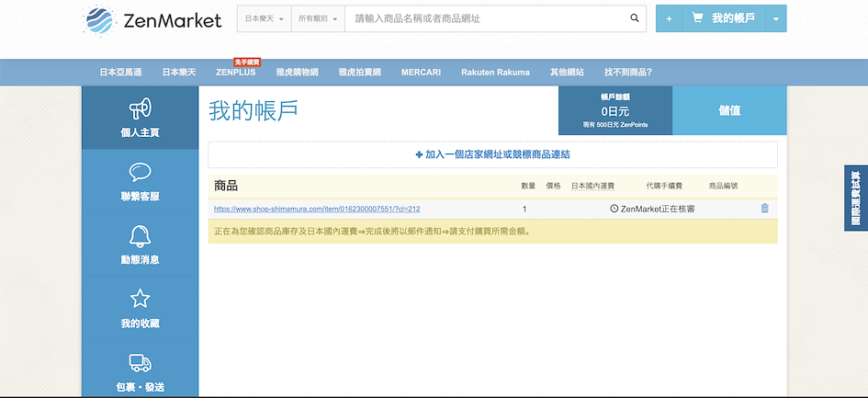Click the 商品編號 column header
The height and width of the screenshot is (398, 868).
[724, 187]
